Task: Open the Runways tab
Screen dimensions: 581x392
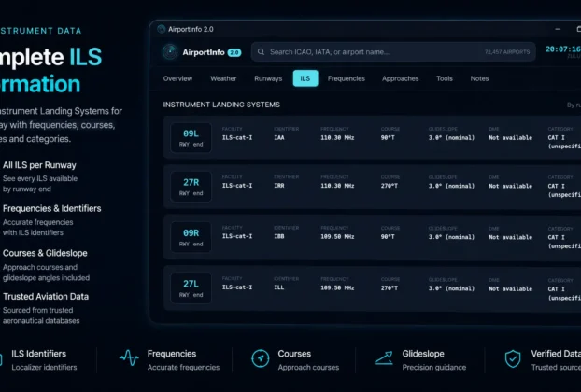Action: pyautogui.click(x=268, y=78)
